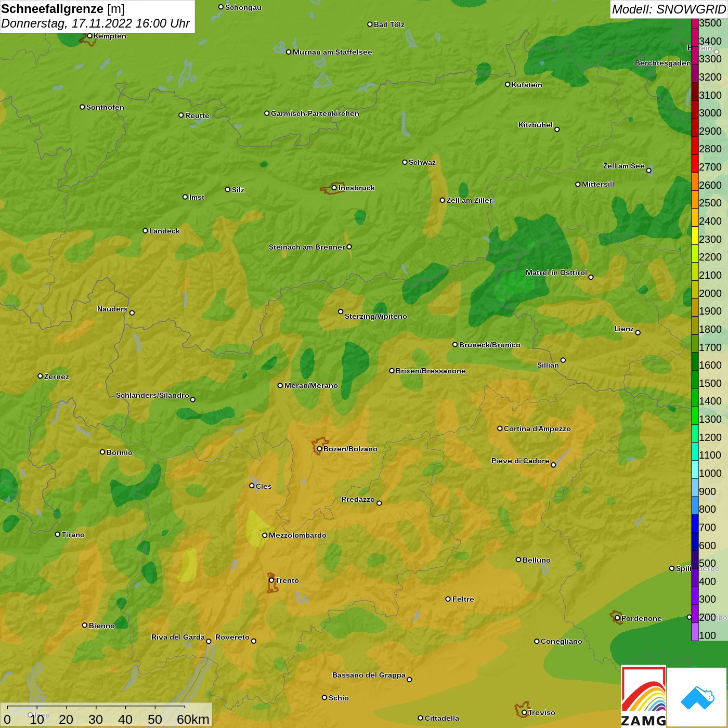Click the Modell: SNOWGRID label
Viewport: 728px width, 728px height.
pyautogui.click(x=669, y=9)
